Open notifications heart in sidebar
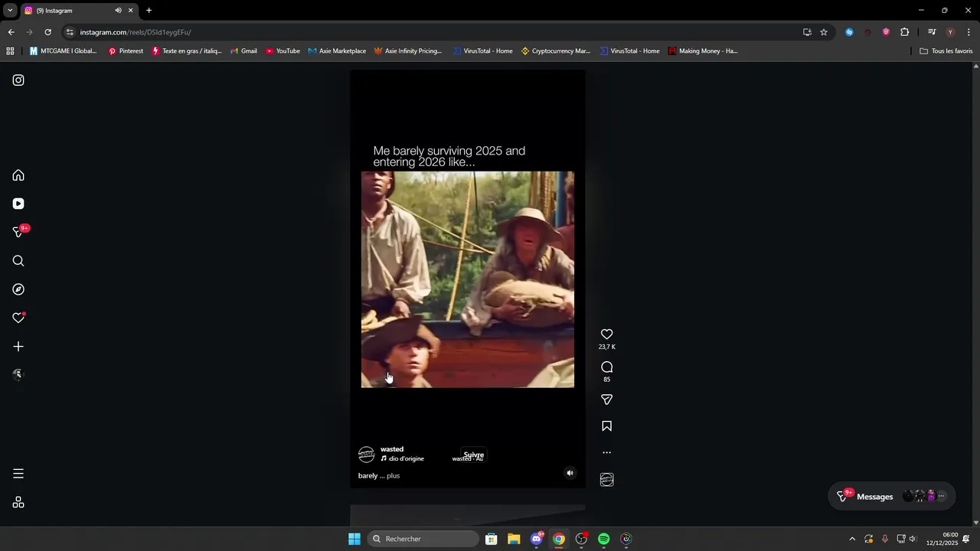 click(18, 318)
